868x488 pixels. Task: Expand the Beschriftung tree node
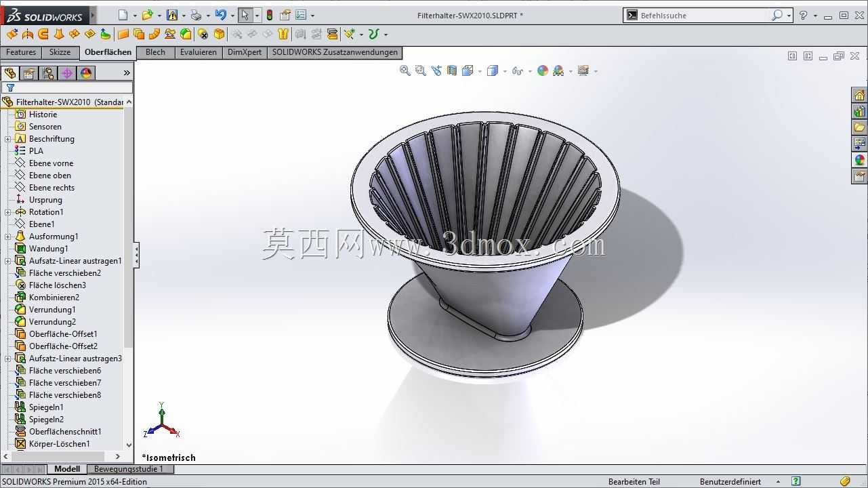[x=7, y=139]
